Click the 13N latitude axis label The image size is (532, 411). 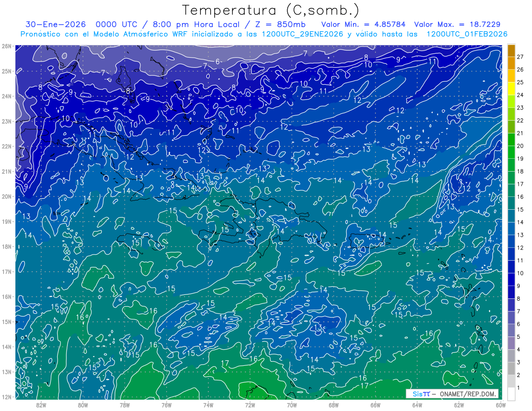tap(6, 372)
